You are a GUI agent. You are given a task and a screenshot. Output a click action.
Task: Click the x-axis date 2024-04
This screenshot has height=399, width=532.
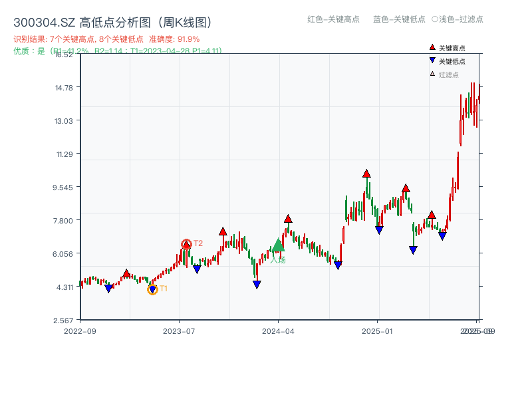pyautogui.click(x=278, y=331)
